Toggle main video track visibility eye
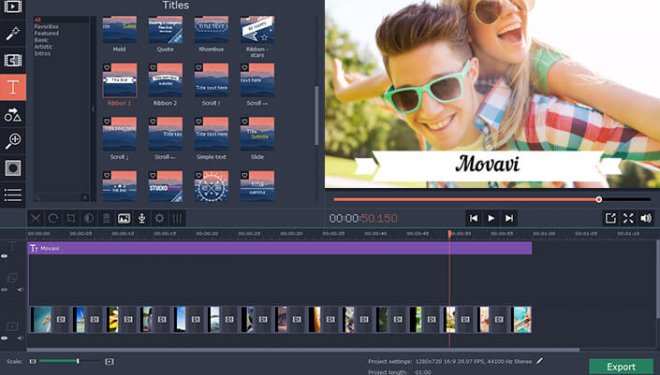The height and width of the screenshot is (375, 660). 4,338
